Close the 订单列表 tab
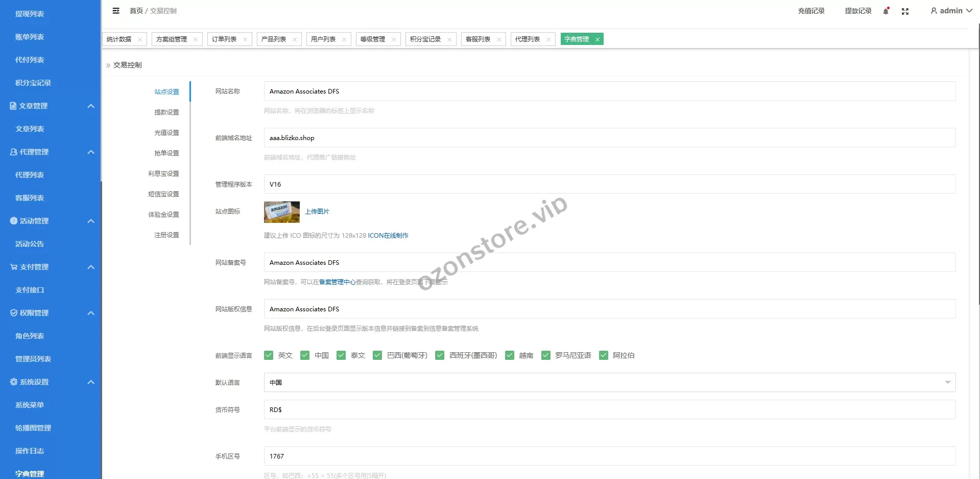The height and width of the screenshot is (479, 980). click(245, 39)
